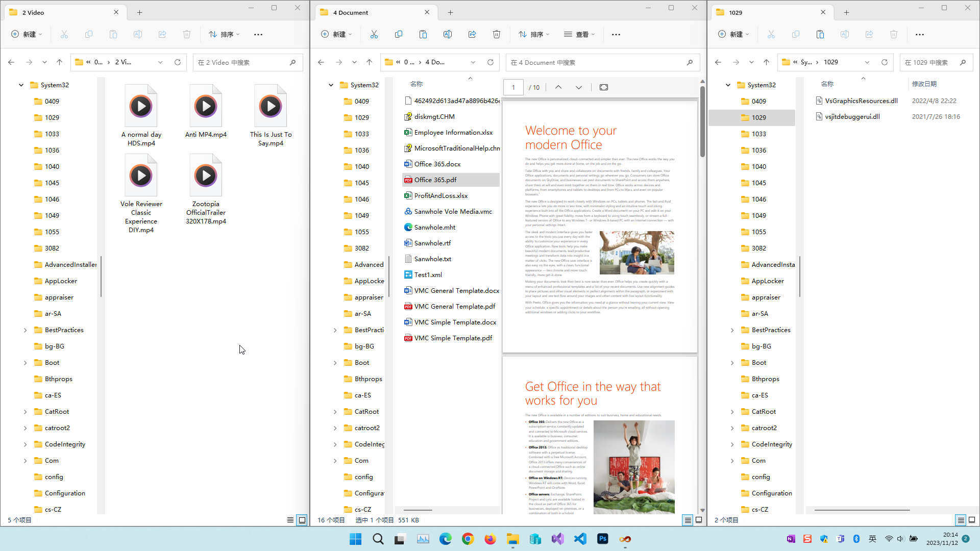
Task: Click 名称 column header in 4 Document list
Action: click(x=416, y=84)
